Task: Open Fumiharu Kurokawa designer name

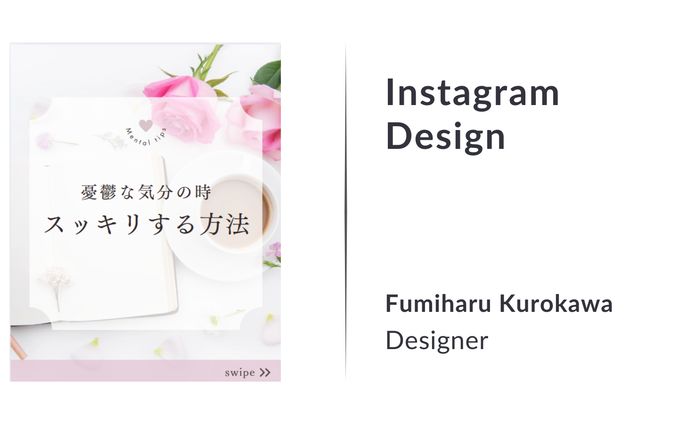Action: click(x=499, y=304)
